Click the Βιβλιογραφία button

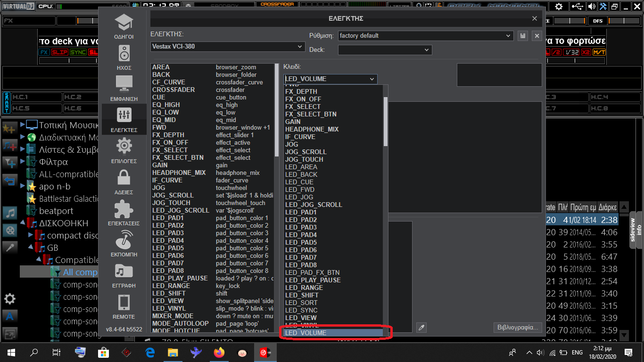pos(517,328)
